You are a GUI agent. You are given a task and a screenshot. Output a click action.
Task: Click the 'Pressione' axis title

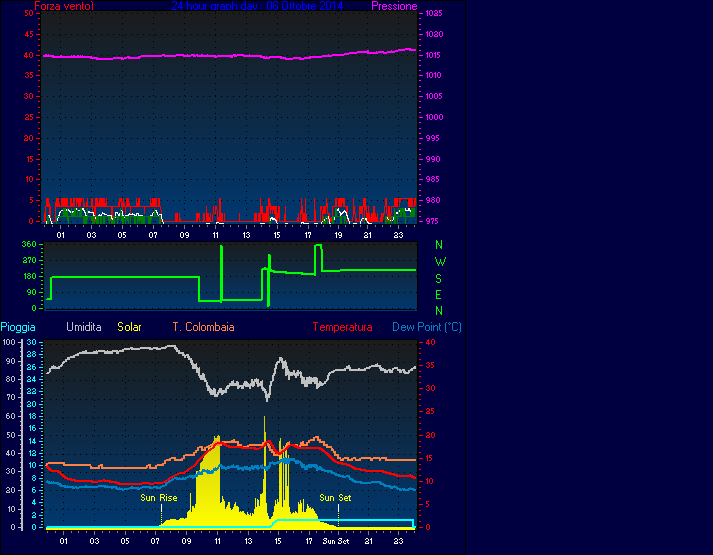(x=394, y=6)
